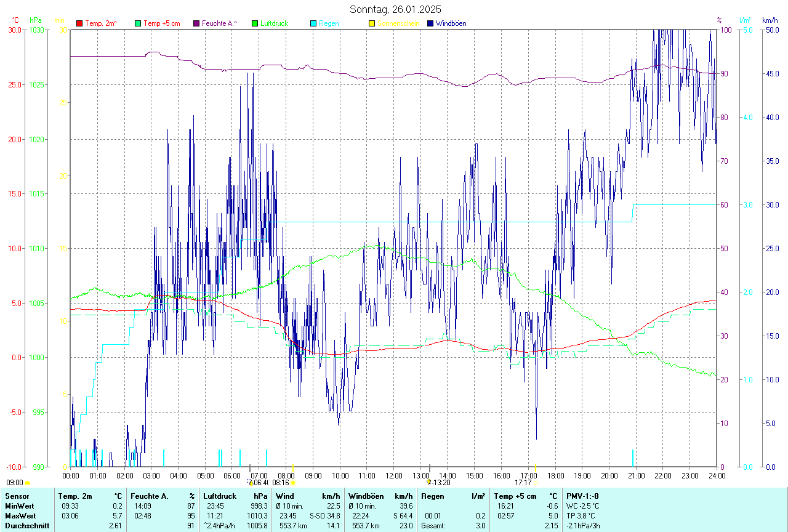
Task: Click the l/m² axis unit label at top right
Action: (x=745, y=20)
